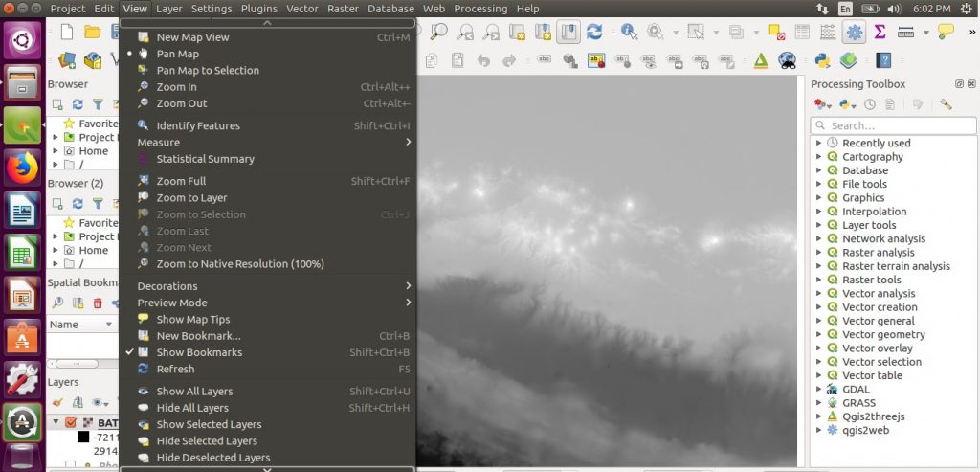Open the Field Calculator abacus icon
This screenshot has height=472, width=980.
(828, 32)
